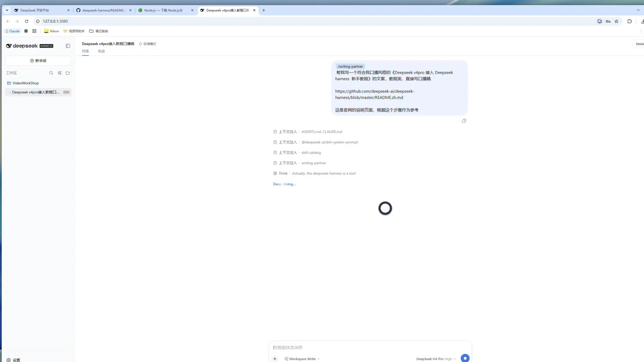Click the deepseek Harness logo
Image resolution: width=644 pixels, height=362 pixels.
(29, 46)
